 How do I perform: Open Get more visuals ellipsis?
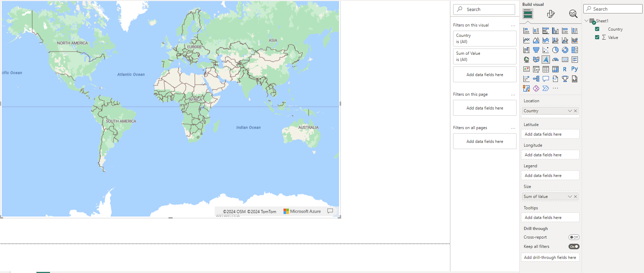pyautogui.click(x=555, y=88)
